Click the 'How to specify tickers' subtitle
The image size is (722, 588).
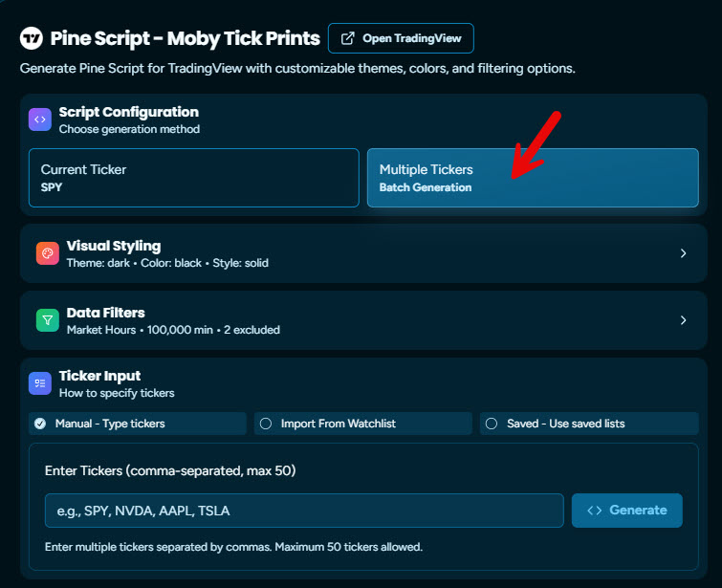(x=117, y=393)
